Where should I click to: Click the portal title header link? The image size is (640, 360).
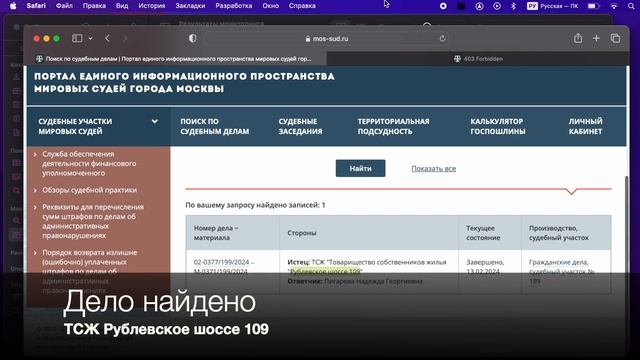coord(184,82)
